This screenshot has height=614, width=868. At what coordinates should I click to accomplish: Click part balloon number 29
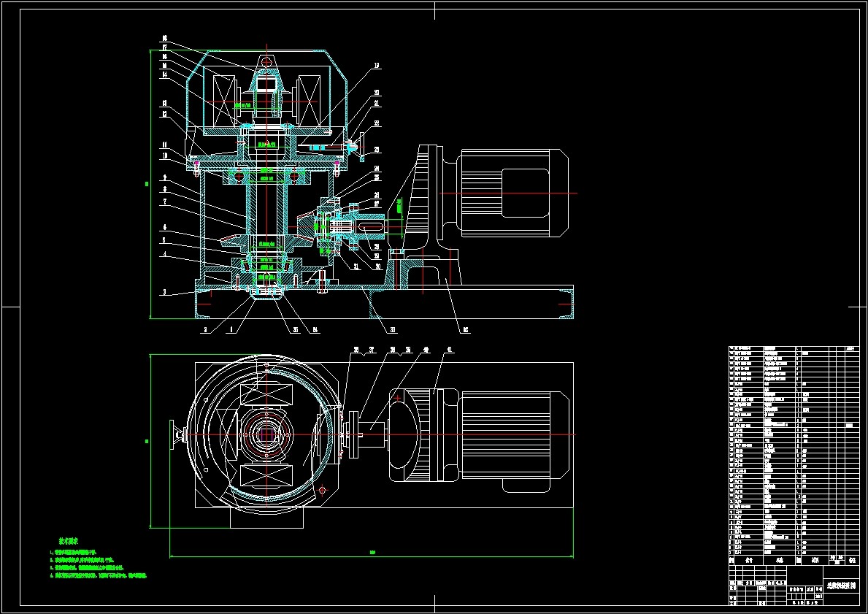coord(377,256)
